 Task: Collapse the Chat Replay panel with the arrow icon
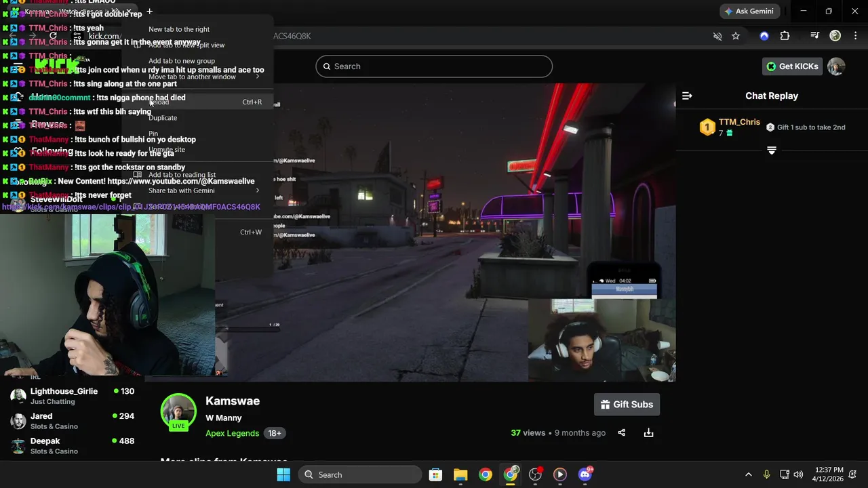pyautogui.click(x=687, y=96)
